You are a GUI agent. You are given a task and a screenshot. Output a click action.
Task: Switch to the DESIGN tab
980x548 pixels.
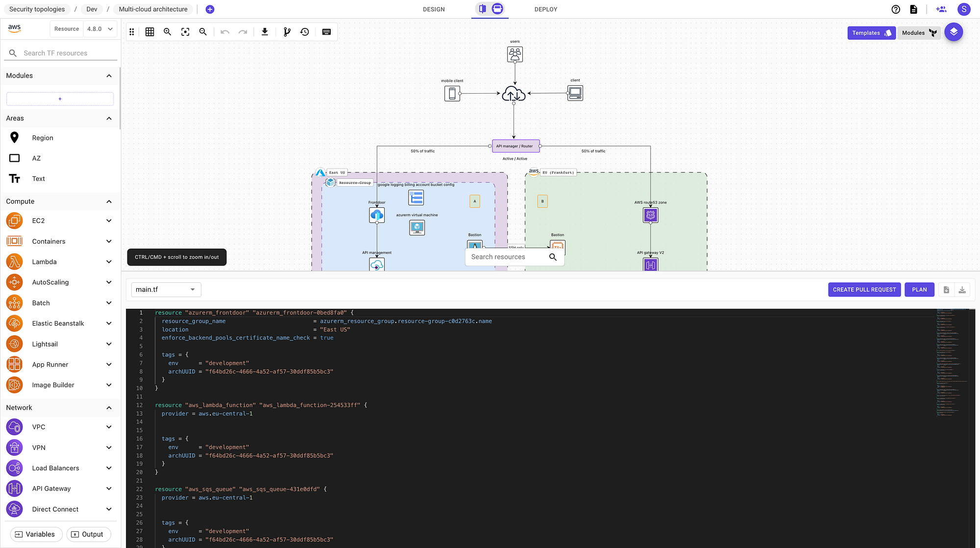[434, 9]
